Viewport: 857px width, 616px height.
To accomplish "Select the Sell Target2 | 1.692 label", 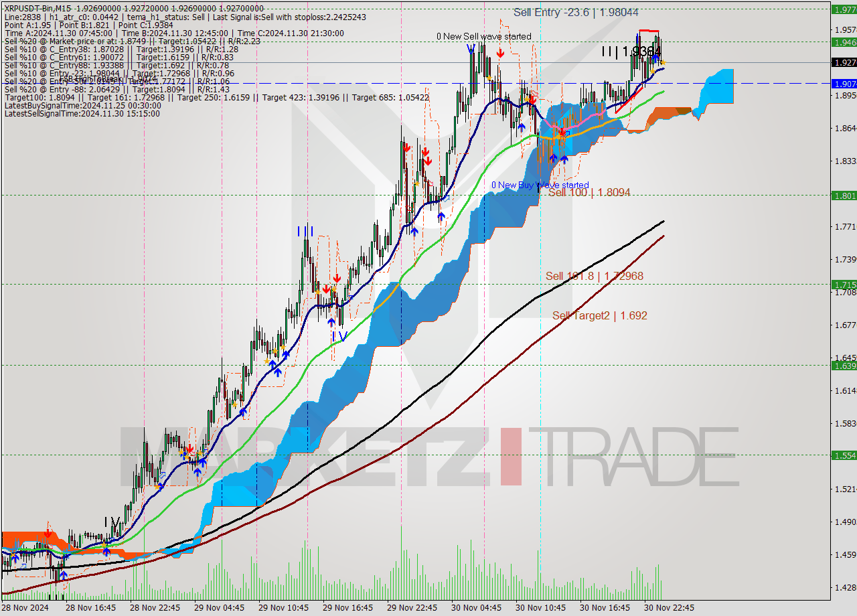I will coord(599,315).
